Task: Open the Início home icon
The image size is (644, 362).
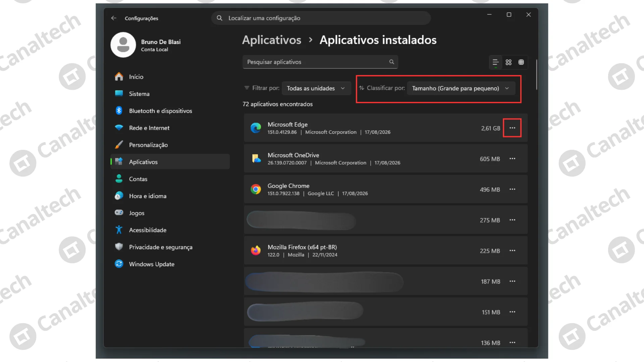Action: (119, 77)
